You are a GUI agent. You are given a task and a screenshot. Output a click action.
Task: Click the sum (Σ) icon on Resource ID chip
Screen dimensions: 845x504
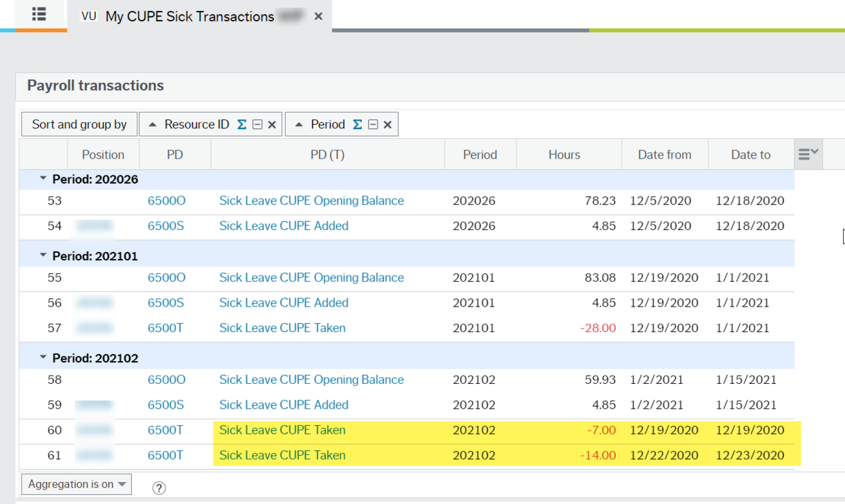coord(241,124)
